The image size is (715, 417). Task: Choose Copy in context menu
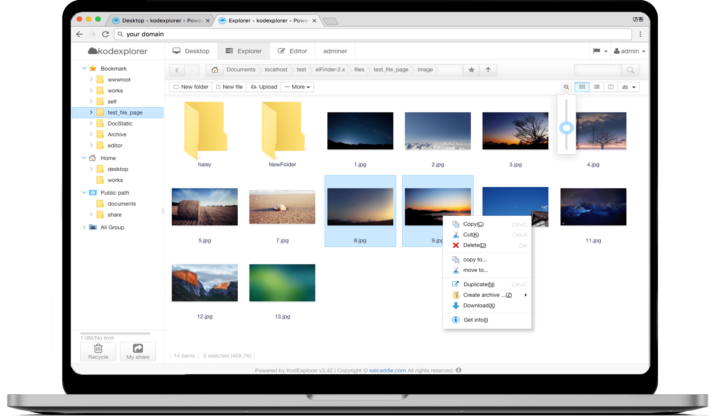point(487,224)
